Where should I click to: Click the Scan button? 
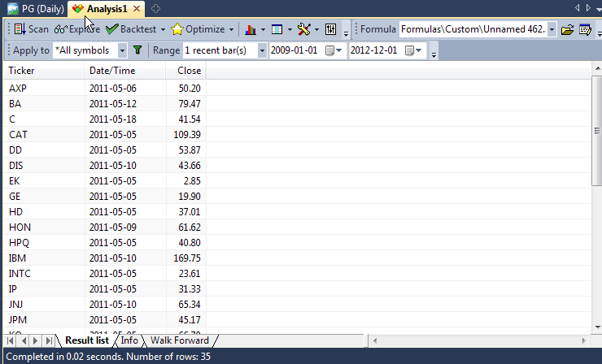click(31, 29)
